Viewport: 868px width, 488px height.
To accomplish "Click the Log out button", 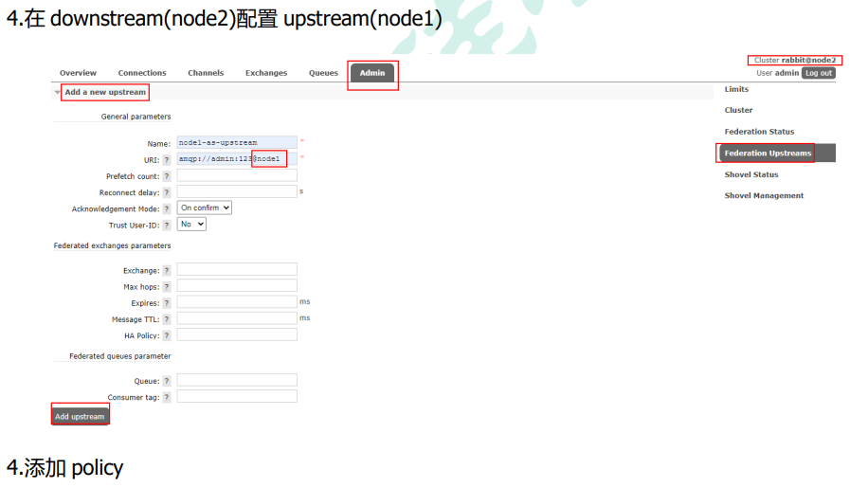I will point(819,73).
